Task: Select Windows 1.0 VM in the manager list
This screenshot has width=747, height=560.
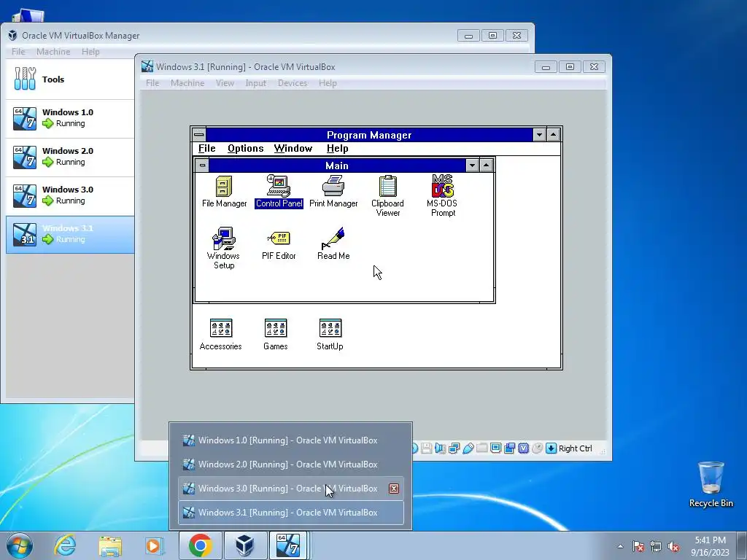Action: (x=70, y=118)
